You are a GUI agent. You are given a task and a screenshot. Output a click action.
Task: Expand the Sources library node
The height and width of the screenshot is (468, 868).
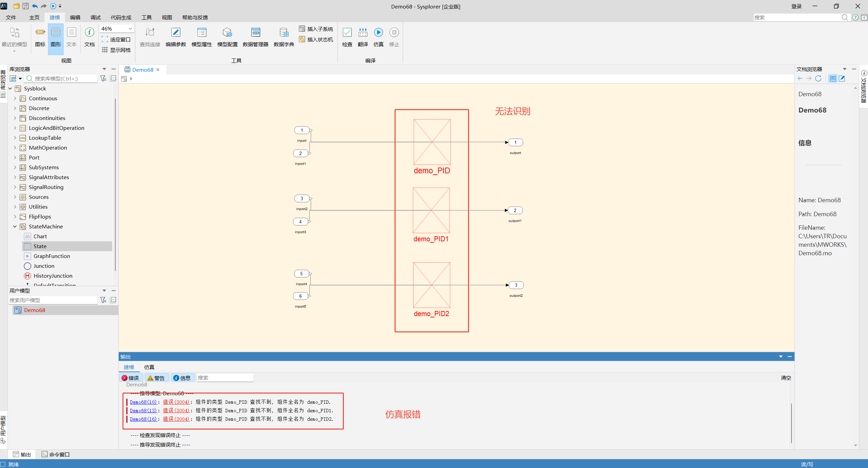coord(15,197)
